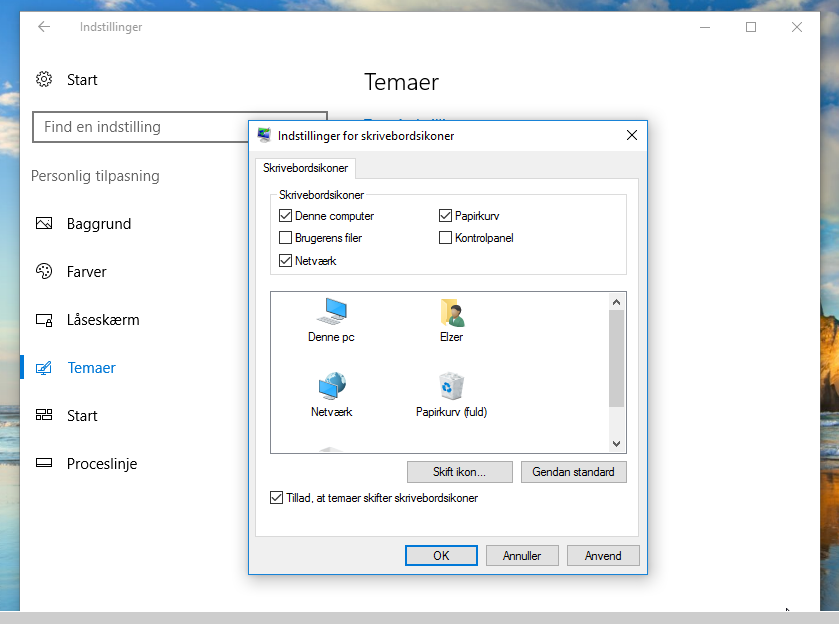Image resolution: width=839 pixels, height=624 pixels.
Task: Open the Låseskærm settings page
Action: 103,320
